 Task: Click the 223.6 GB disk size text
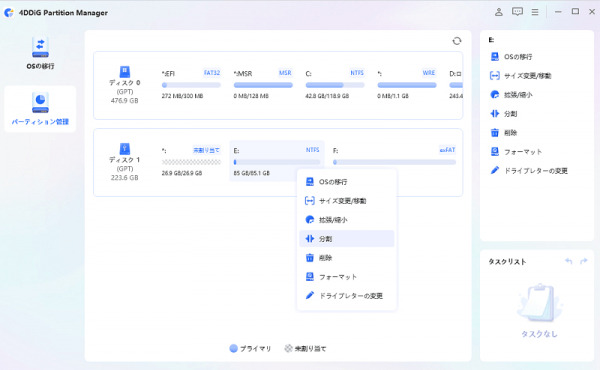tap(124, 178)
